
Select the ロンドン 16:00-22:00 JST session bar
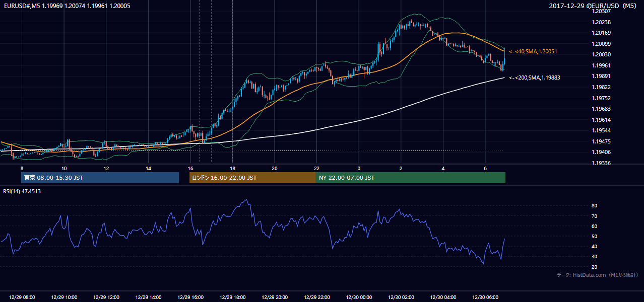[252, 178]
